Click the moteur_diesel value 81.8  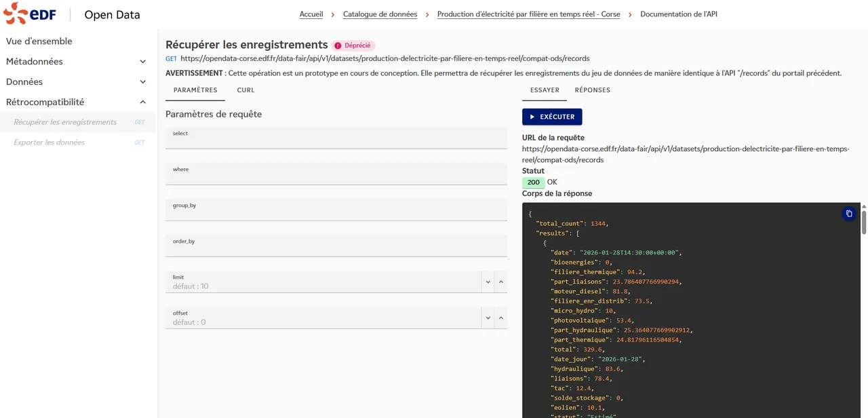pos(619,291)
